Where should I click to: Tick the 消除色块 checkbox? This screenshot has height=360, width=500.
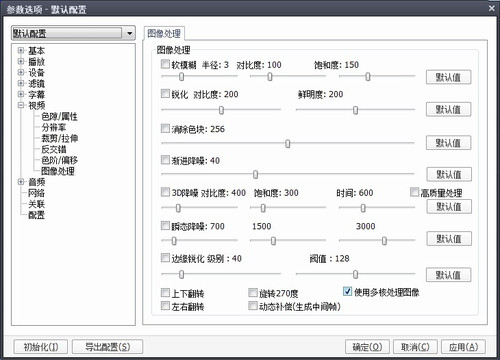click(x=165, y=128)
